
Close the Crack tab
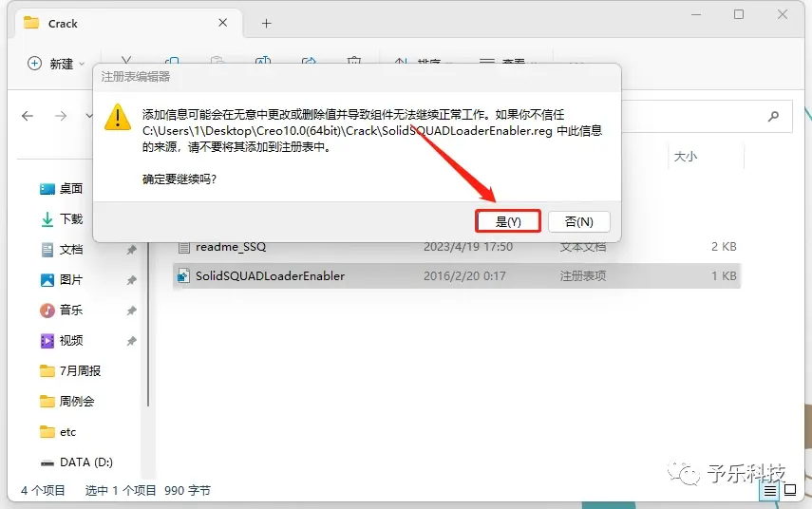222,23
